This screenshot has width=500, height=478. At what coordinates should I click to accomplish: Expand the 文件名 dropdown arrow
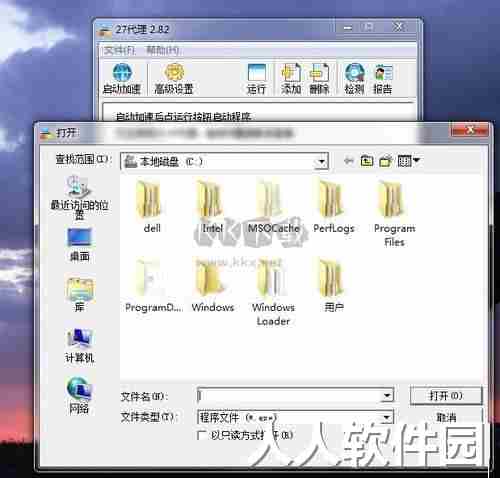point(387,396)
